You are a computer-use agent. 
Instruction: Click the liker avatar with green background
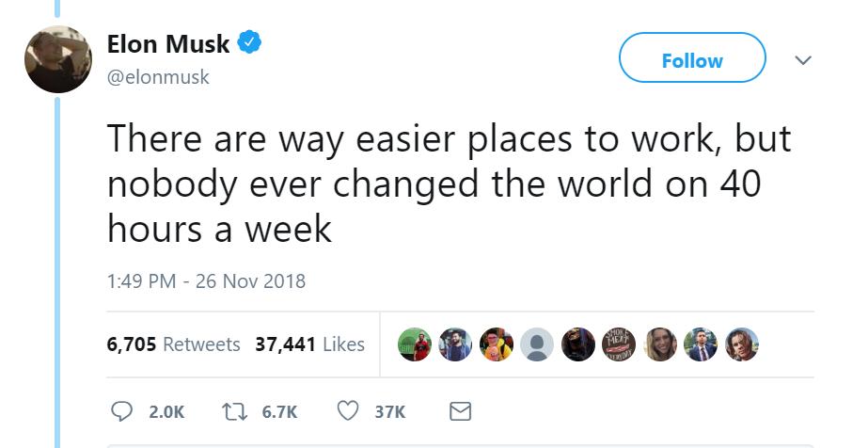point(415,344)
